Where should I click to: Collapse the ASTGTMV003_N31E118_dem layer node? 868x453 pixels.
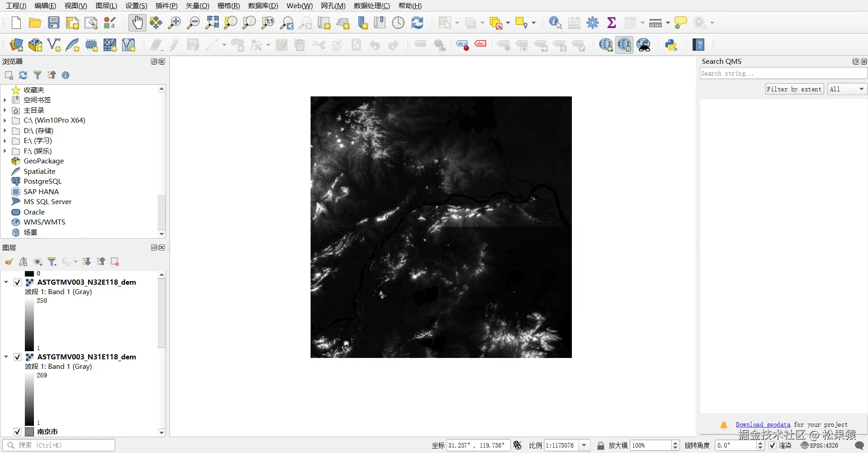pyautogui.click(x=6, y=357)
